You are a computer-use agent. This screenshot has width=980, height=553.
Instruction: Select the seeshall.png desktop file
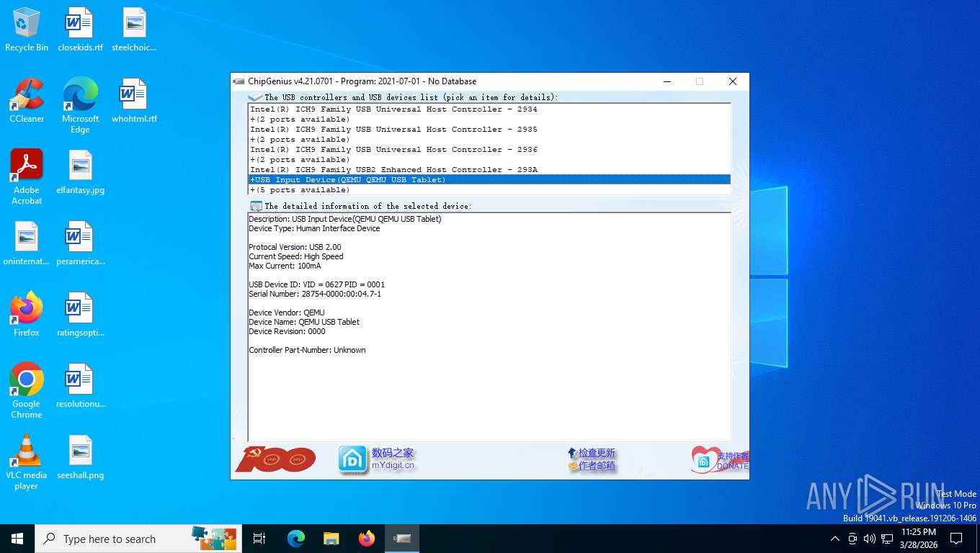pyautogui.click(x=80, y=457)
